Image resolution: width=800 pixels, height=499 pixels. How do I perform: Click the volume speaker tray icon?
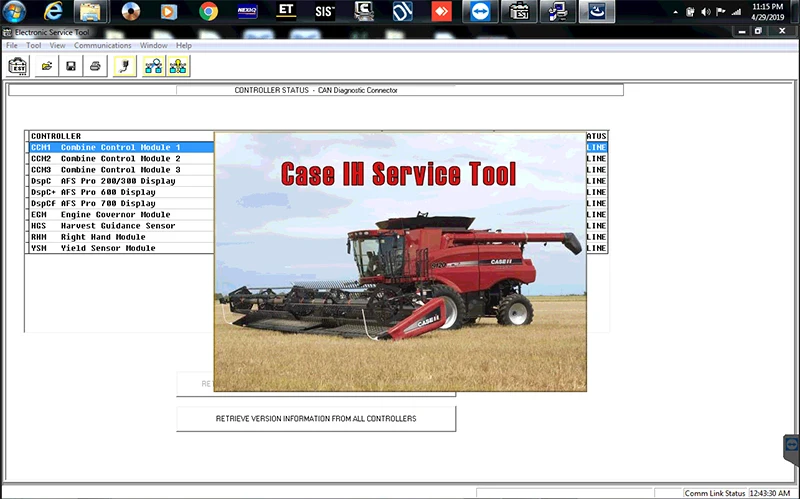tap(706, 12)
